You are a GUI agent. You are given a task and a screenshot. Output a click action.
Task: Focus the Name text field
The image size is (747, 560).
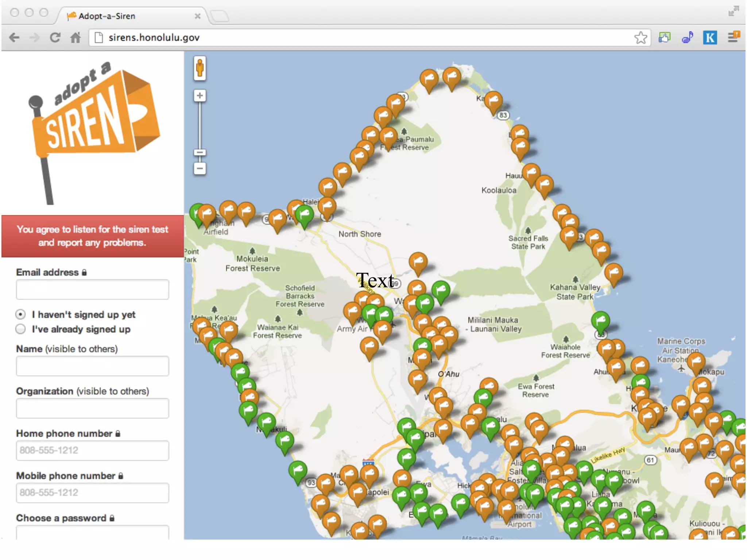point(92,366)
